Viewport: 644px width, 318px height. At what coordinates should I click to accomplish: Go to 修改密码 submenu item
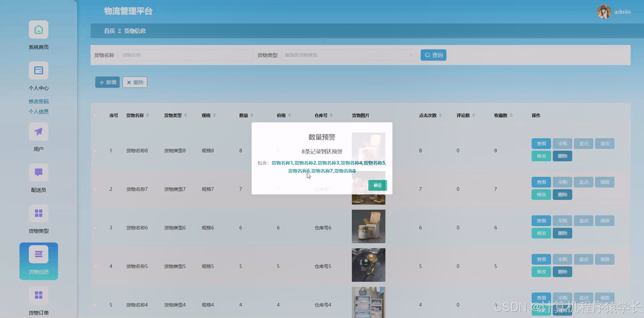(x=39, y=101)
